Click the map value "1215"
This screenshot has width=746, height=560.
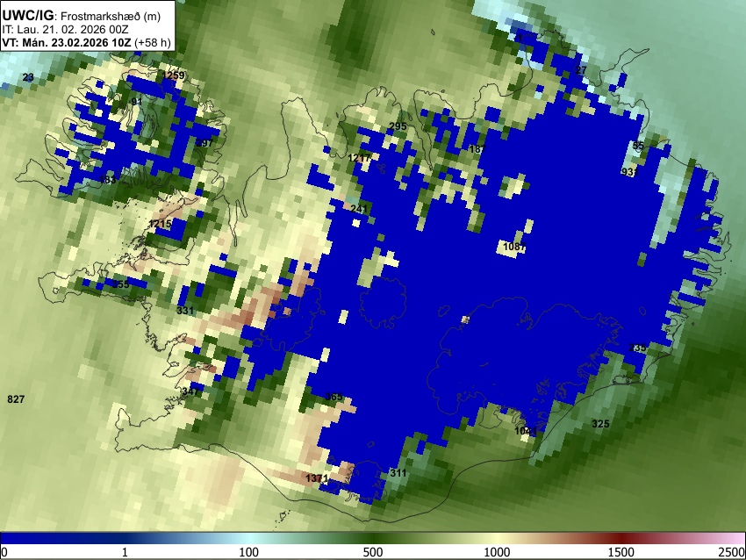160,224
